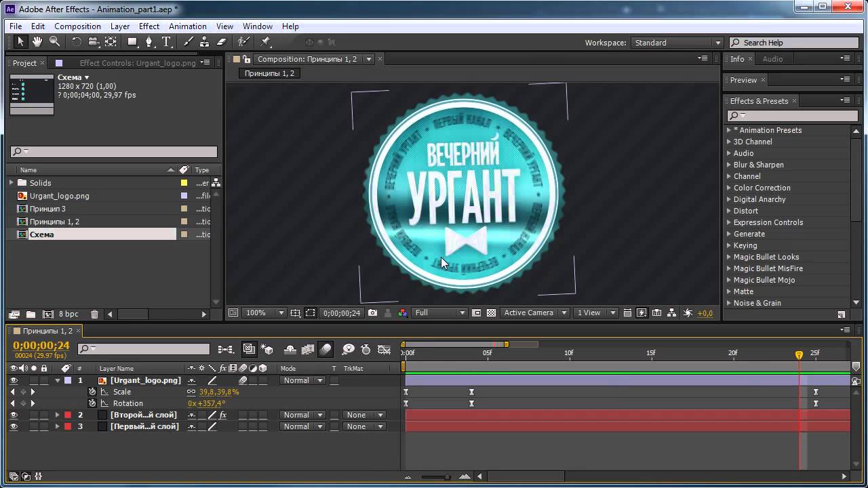Screen dimensions: 868x488
Task: Toggle the transparency grid in viewer
Action: [491, 313]
